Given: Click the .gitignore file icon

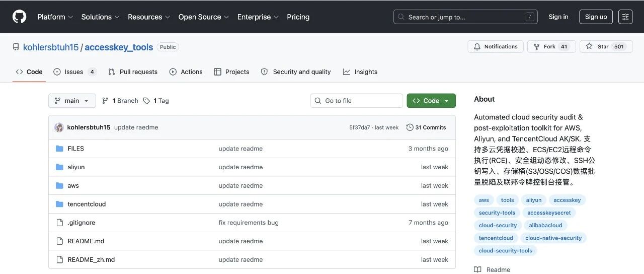Looking at the screenshot, I should point(59,223).
